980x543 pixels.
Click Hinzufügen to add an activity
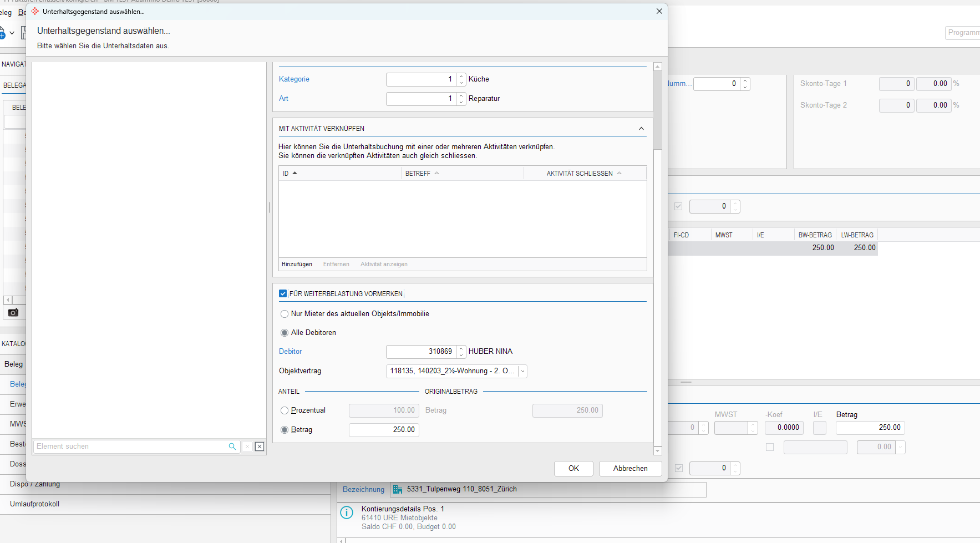[297, 264]
